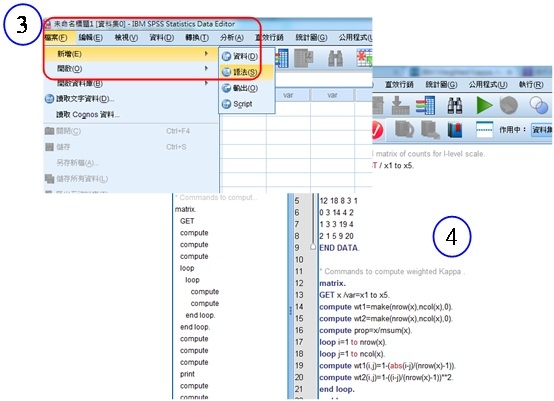Click line 12 matrix. command
The height and width of the screenshot is (401, 554).
(x=332, y=283)
